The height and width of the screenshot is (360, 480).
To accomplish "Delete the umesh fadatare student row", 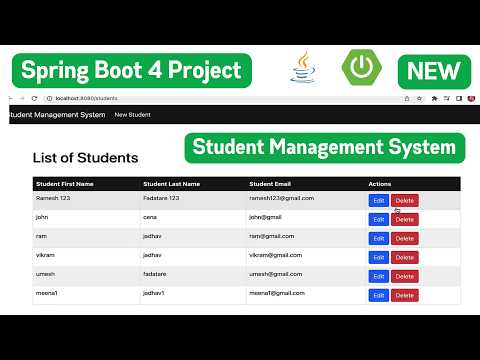I will coord(405,276).
